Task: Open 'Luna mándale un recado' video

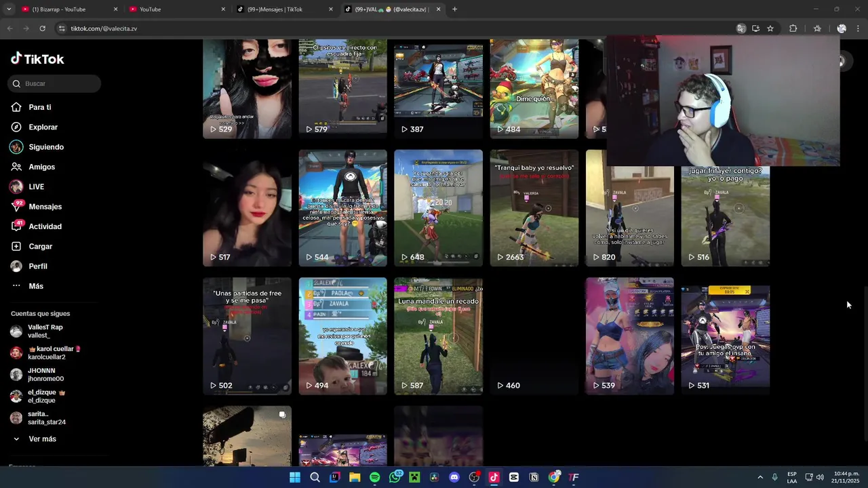Action: pos(438,336)
